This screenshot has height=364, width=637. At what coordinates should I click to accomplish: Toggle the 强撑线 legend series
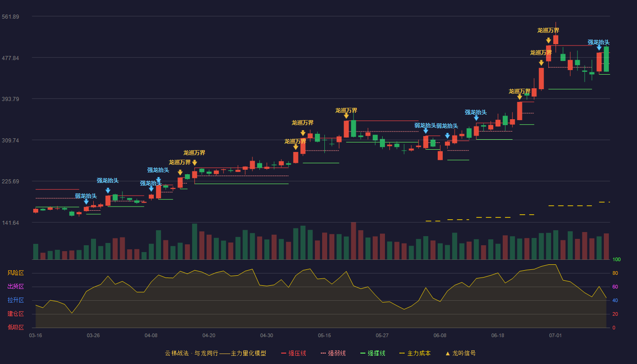(x=373, y=353)
